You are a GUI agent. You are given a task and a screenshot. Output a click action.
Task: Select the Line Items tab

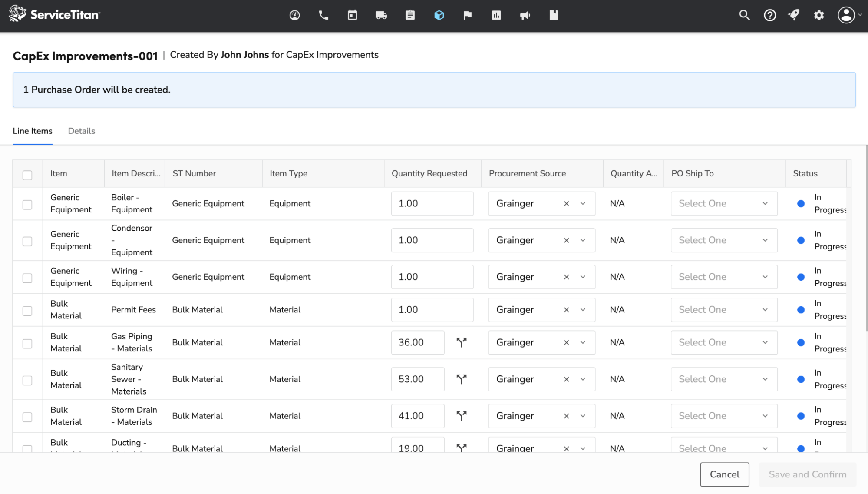(x=33, y=131)
